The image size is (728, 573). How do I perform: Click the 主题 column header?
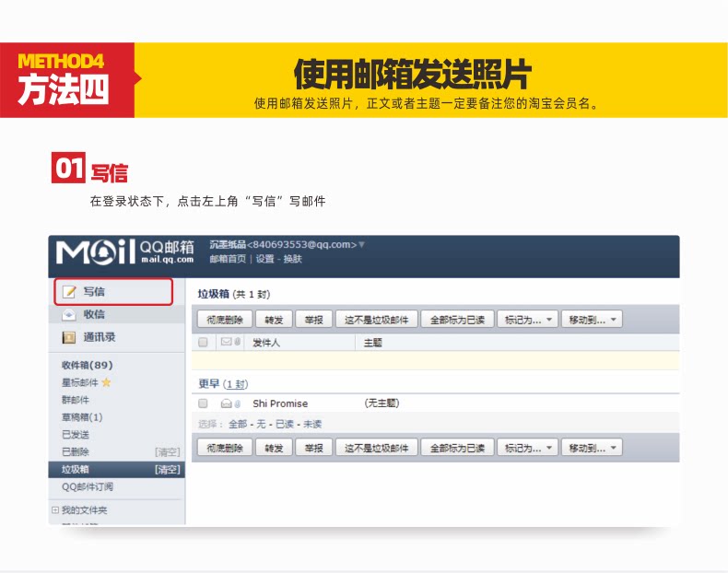click(373, 343)
